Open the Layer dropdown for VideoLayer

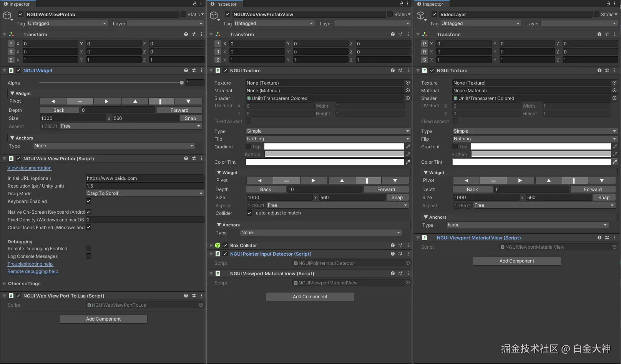pos(579,23)
